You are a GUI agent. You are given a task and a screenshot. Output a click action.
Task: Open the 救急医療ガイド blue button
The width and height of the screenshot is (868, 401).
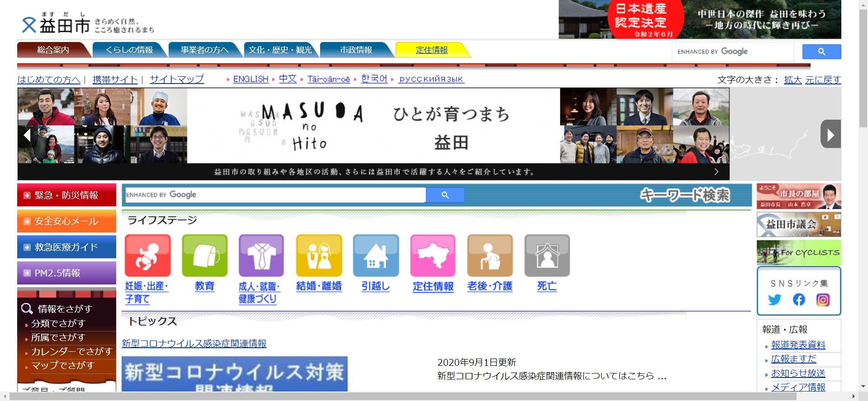[x=66, y=247]
